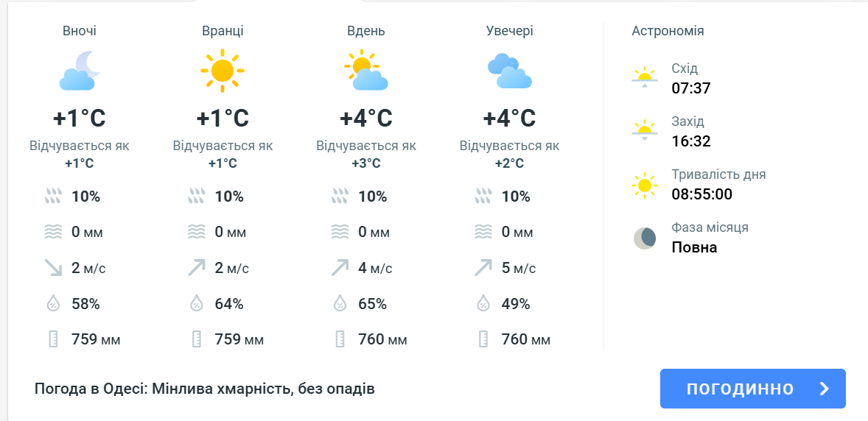Click the Астрономія section heading

click(x=668, y=31)
